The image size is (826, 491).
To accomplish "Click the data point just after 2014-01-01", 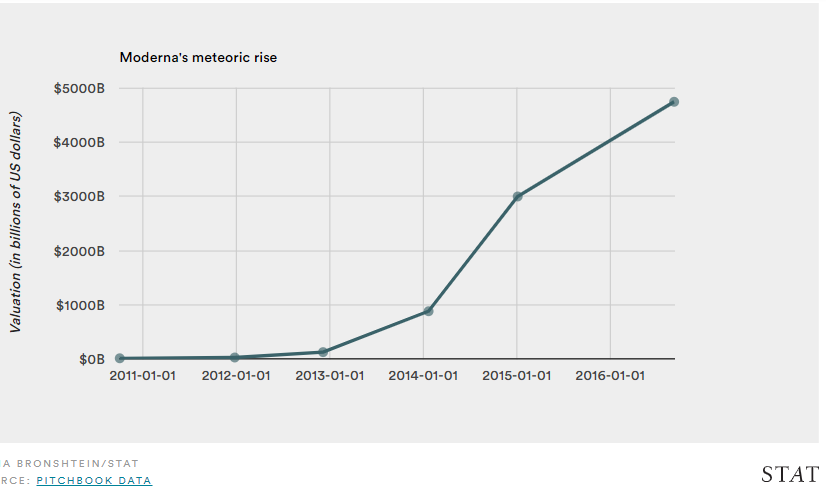I will (428, 311).
